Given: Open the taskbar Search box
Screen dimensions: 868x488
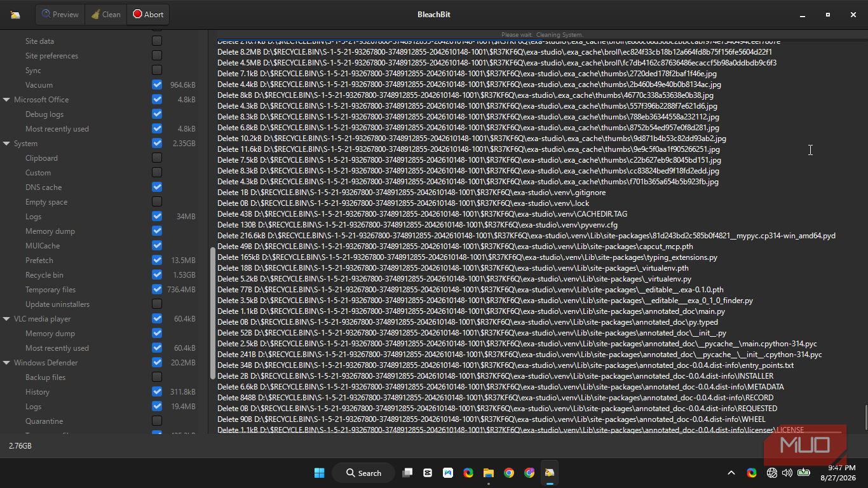Looking at the screenshot, I should [363, 473].
